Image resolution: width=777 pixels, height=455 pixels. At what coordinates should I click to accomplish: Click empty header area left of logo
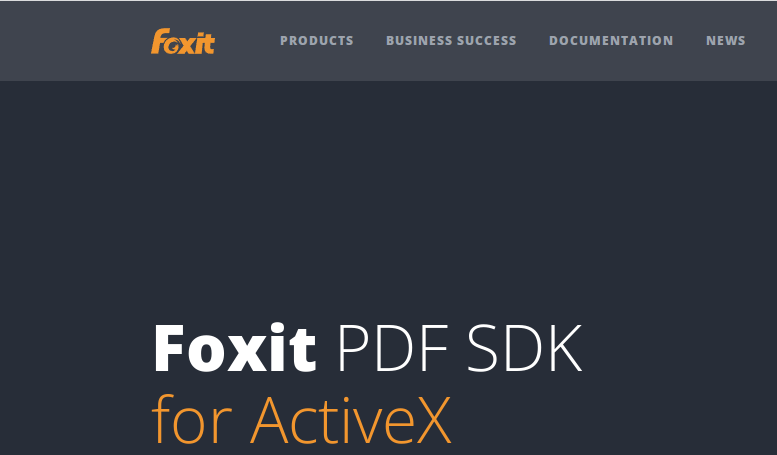pos(74,41)
